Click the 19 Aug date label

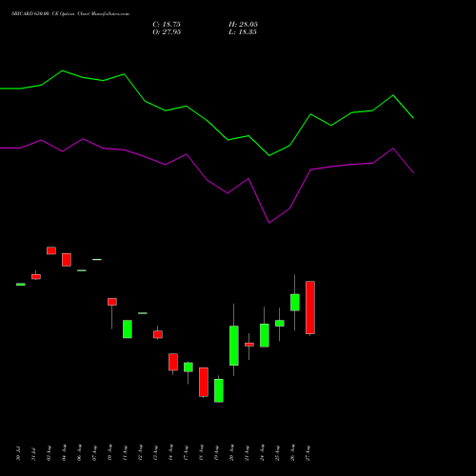216,453
